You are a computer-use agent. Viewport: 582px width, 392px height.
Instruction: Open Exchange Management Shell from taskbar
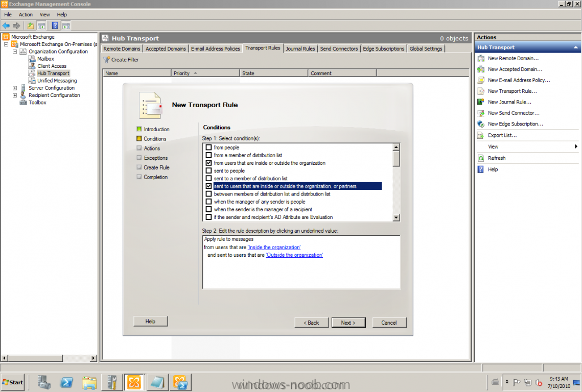click(180, 382)
